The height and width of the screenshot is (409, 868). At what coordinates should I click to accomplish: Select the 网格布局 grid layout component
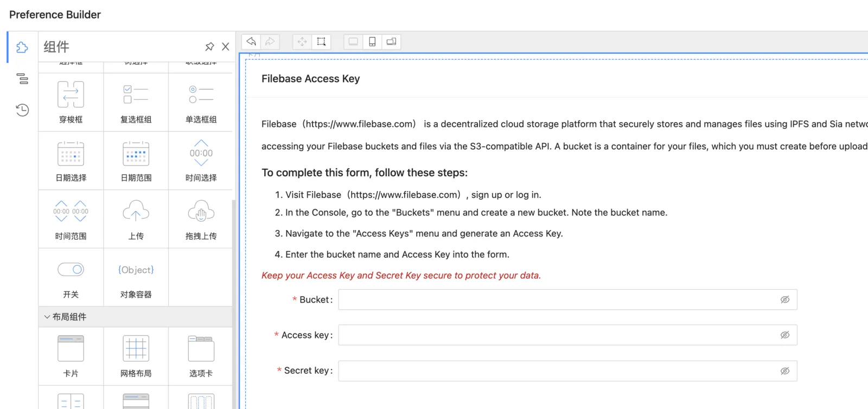pyautogui.click(x=136, y=356)
